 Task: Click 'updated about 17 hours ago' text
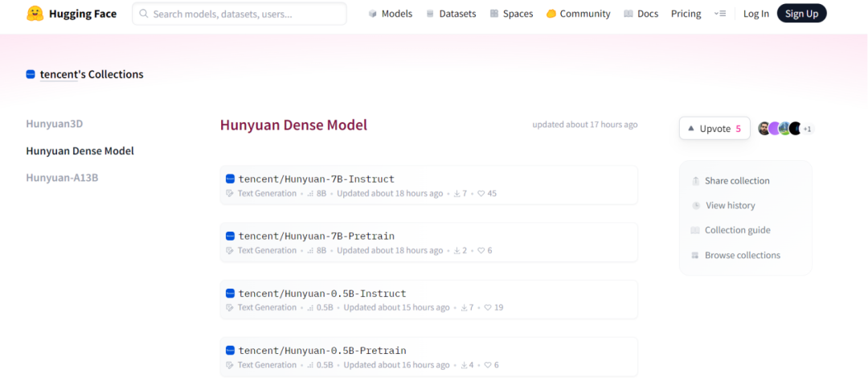click(x=584, y=125)
